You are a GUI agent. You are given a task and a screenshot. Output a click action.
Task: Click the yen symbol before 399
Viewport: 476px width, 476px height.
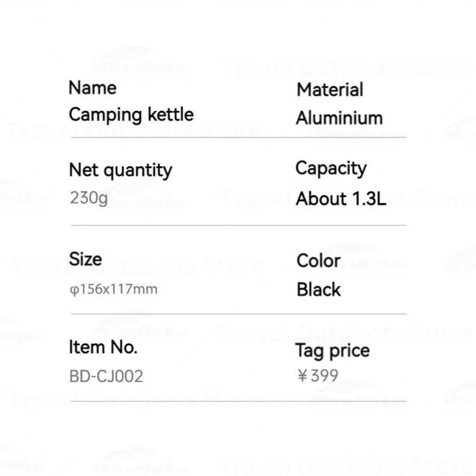[x=302, y=376]
